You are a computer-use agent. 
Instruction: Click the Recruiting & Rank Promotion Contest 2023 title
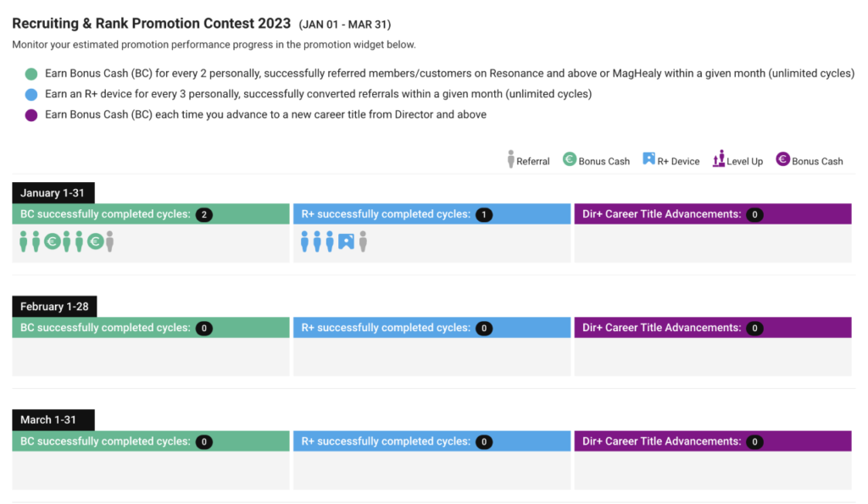coord(151,23)
